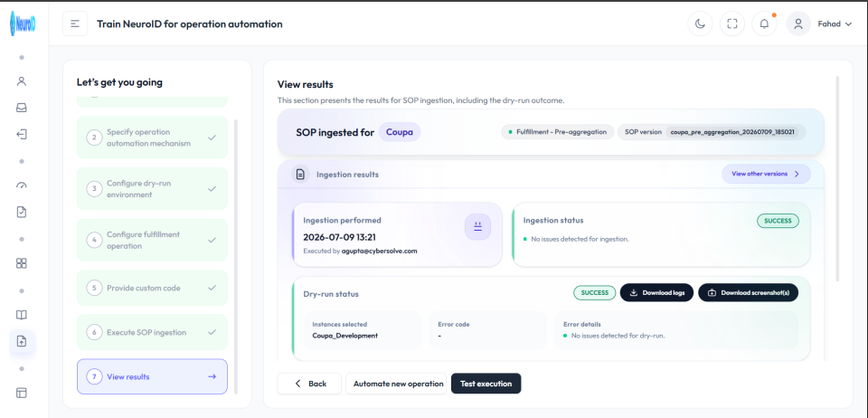Click the agupta@cybersolve.com executor email

coord(379,251)
